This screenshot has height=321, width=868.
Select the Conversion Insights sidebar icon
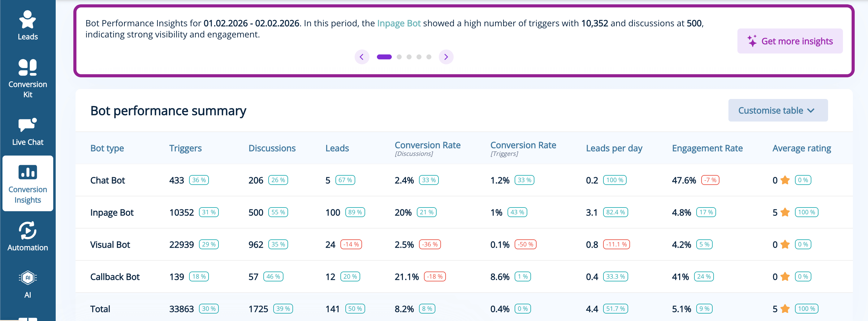28,184
